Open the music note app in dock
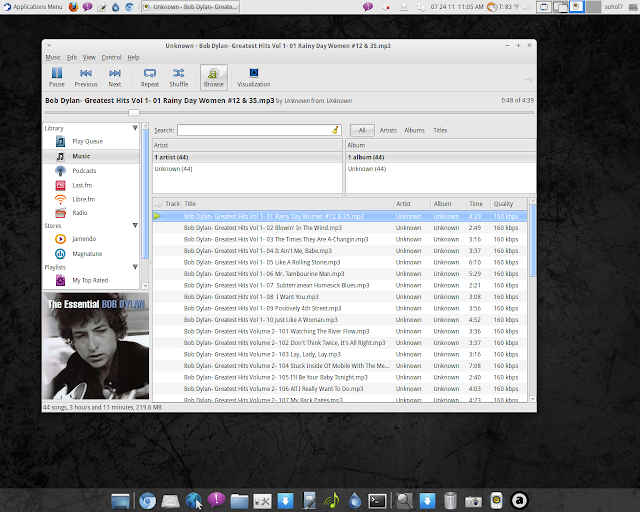Viewport: 640px width, 512px height. coord(332,501)
